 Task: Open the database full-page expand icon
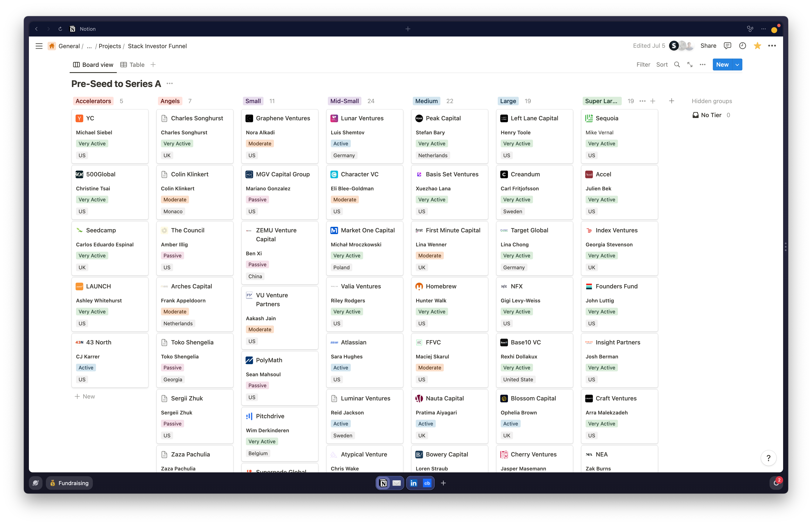click(689, 65)
